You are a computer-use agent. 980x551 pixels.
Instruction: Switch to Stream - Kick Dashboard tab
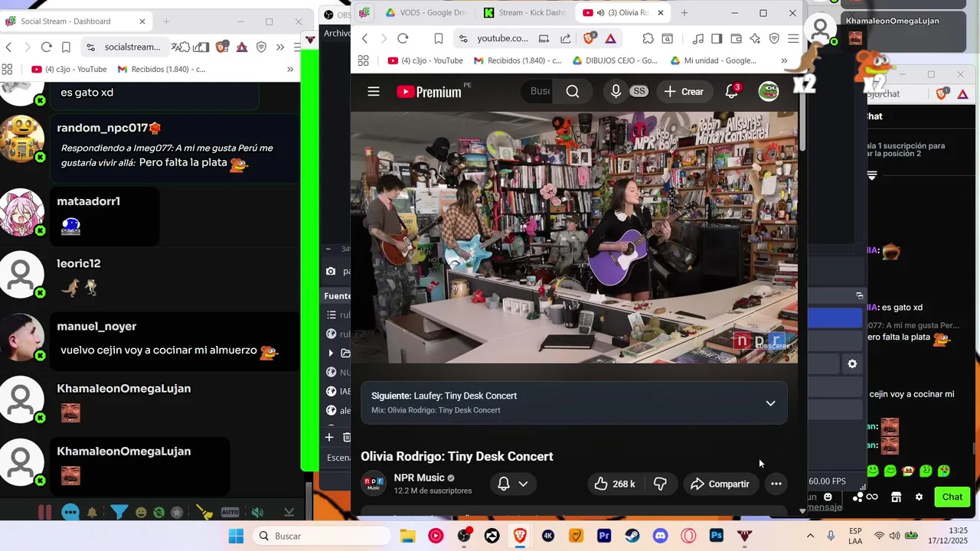[x=524, y=13]
